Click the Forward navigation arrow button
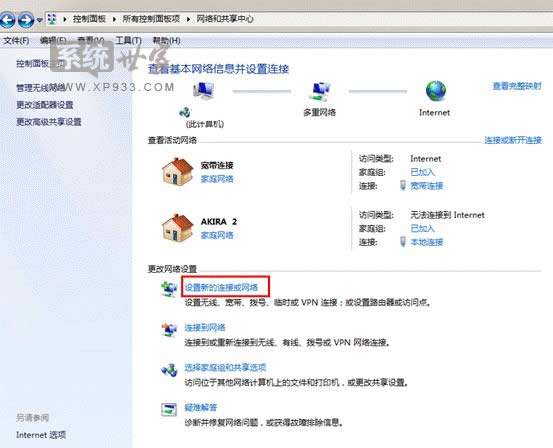Image resolution: width=553 pixels, height=448 pixels. [26, 20]
